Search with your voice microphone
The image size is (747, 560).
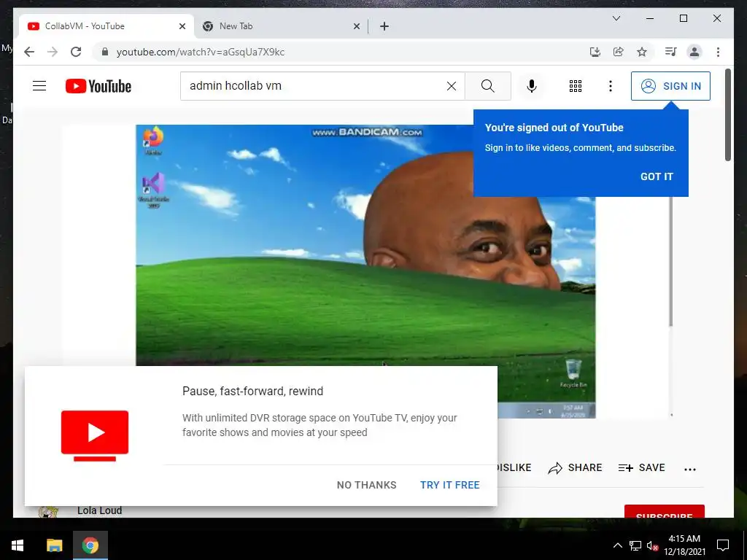pos(532,86)
